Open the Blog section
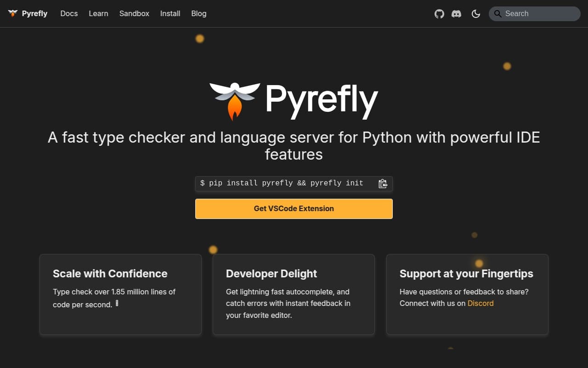Image resolution: width=588 pixels, height=368 pixels. pos(198,13)
